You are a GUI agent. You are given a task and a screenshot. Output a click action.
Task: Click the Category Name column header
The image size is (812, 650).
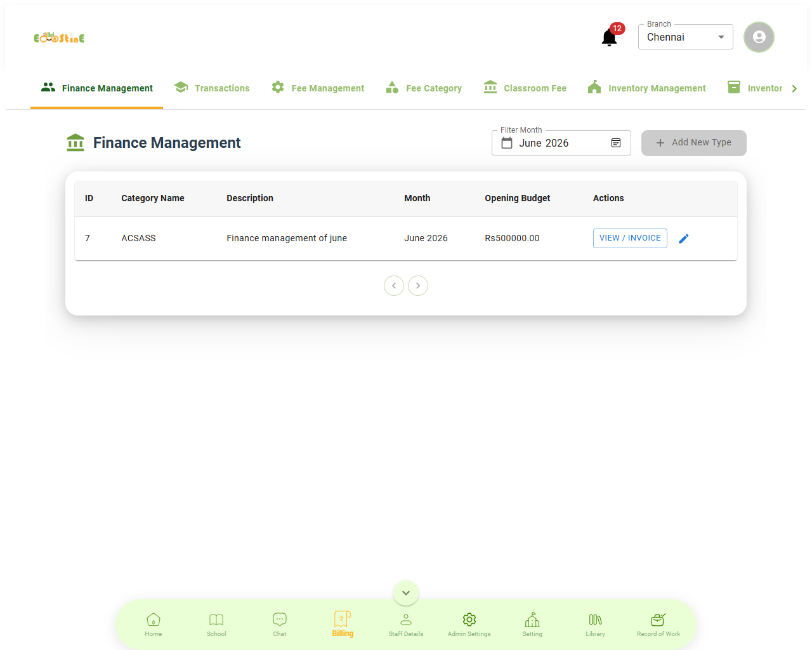coord(153,198)
